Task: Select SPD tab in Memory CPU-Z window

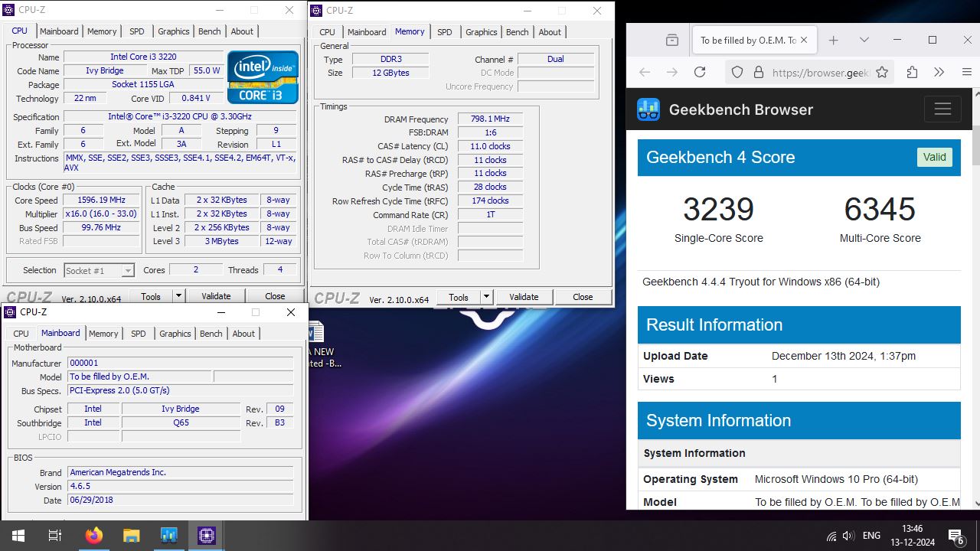Action: 445,32
